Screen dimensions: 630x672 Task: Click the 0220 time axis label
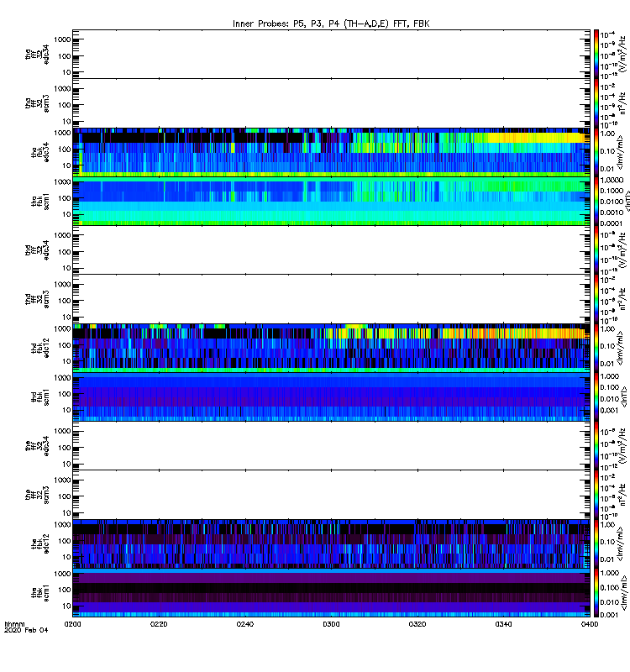[159, 624]
